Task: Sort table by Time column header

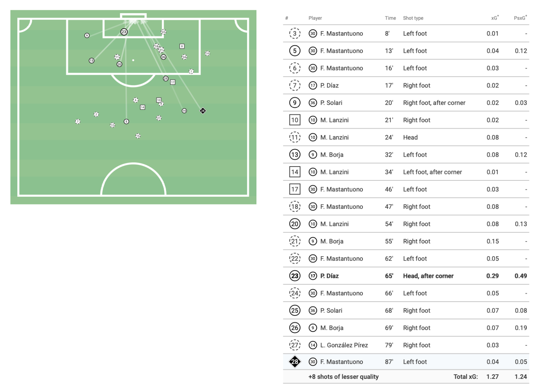Action: click(x=390, y=18)
